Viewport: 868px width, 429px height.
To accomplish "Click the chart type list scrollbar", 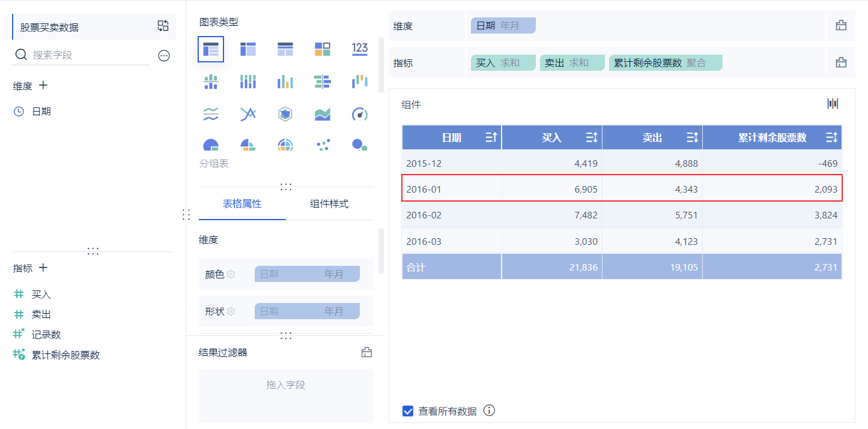I will 381,65.
